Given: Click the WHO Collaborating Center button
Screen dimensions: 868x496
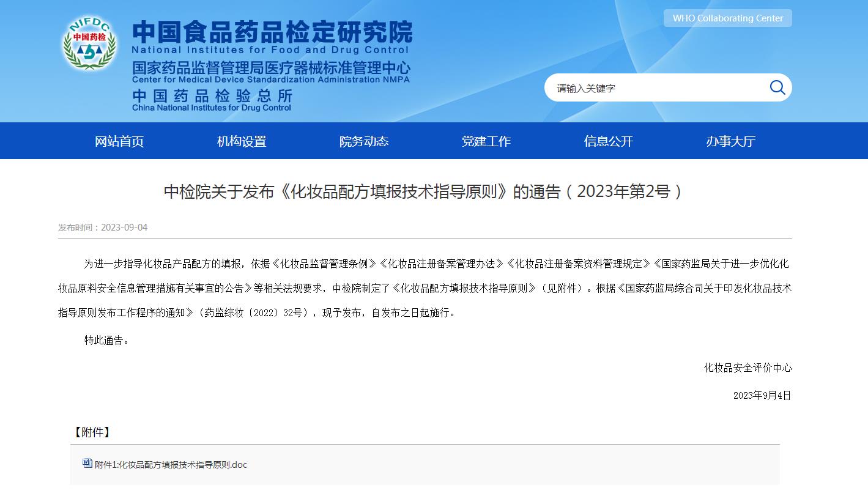Looking at the screenshot, I should tap(728, 18).
